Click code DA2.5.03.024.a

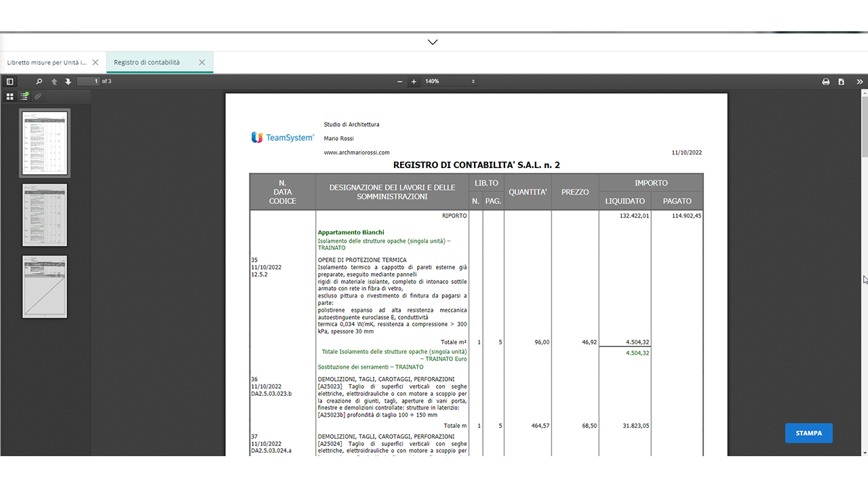[x=271, y=451]
